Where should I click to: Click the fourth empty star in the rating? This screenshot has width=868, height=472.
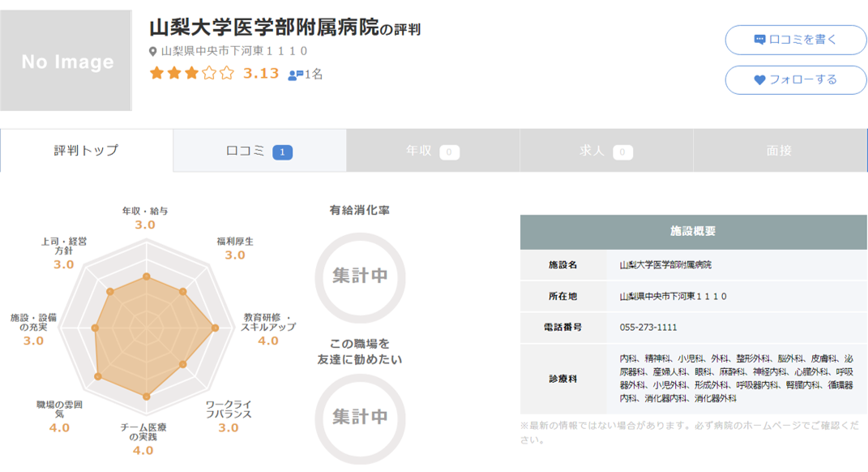pyautogui.click(x=210, y=73)
